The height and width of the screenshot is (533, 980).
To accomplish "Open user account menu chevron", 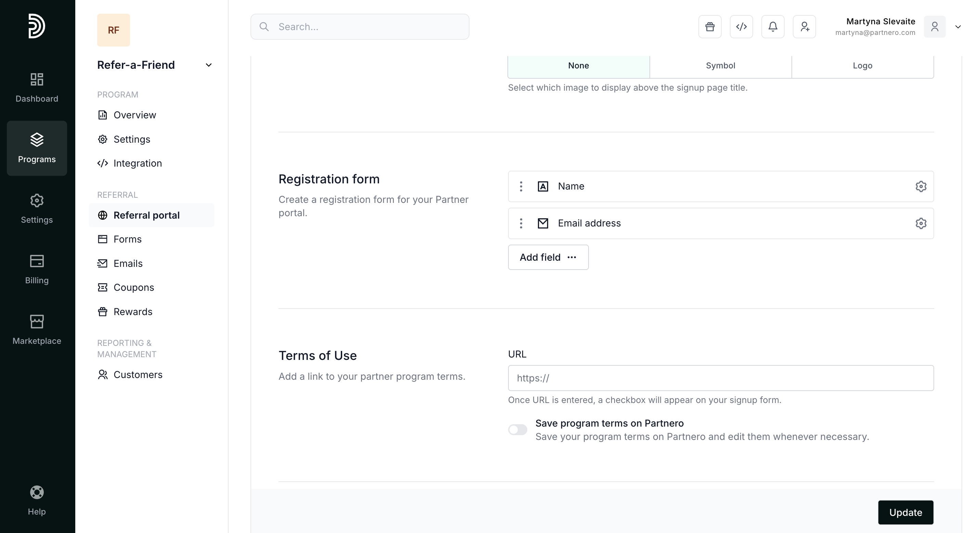I will click(x=958, y=27).
